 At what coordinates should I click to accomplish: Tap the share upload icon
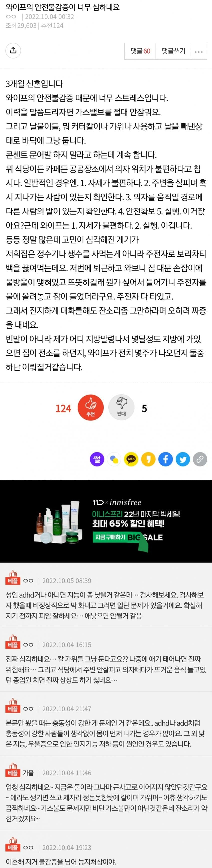[x=13, y=51]
